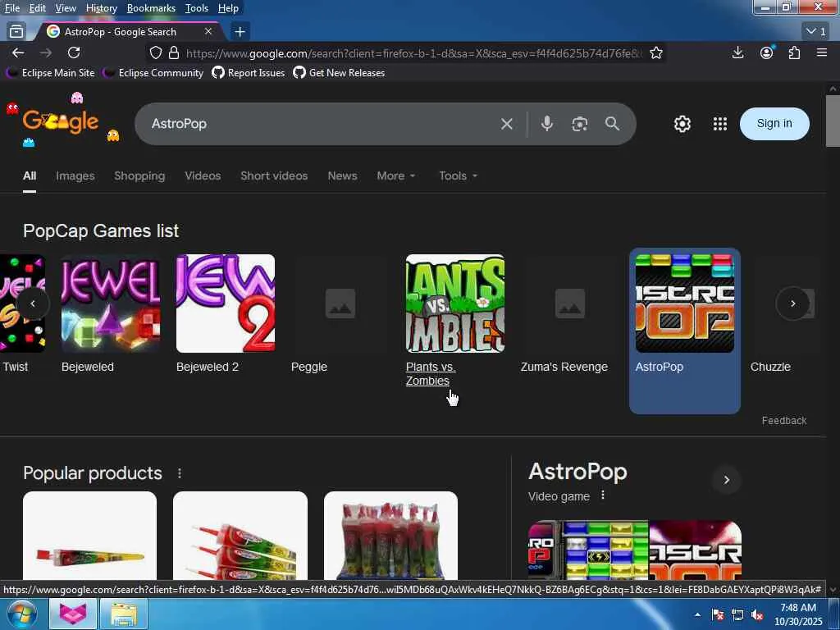Select the Bejeweled game thumbnail
This screenshot has height=630, width=840.
tap(111, 304)
